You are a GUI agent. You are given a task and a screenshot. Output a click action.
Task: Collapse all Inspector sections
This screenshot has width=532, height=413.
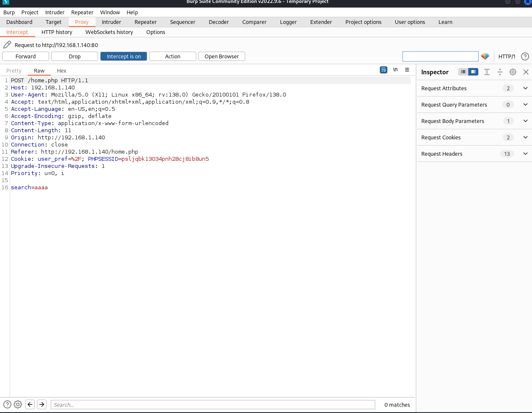tap(500, 72)
